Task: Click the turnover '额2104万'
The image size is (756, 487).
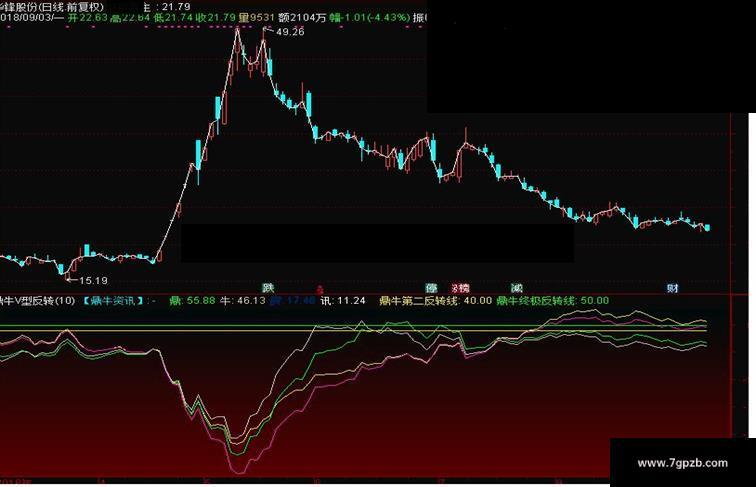Action: pyautogui.click(x=302, y=18)
